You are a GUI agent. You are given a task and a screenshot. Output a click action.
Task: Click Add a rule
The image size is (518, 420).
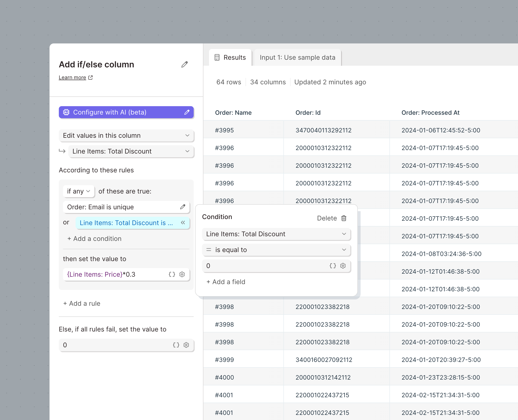click(82, 304)
